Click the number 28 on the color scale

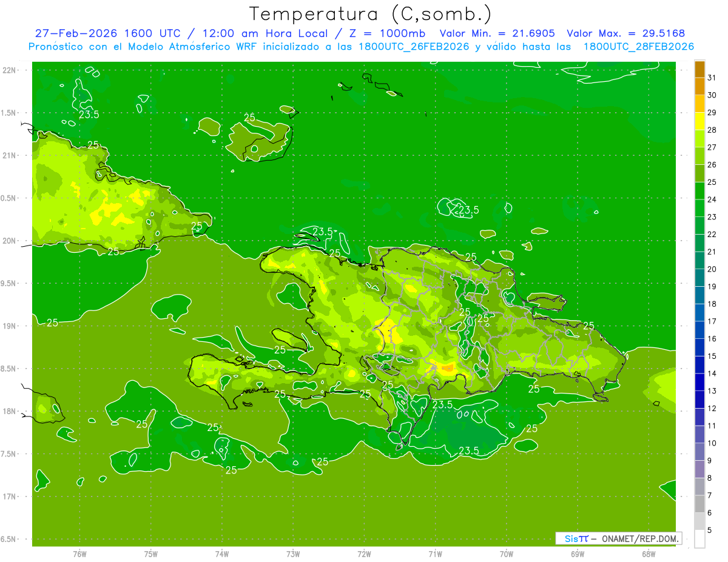[712, 130]
